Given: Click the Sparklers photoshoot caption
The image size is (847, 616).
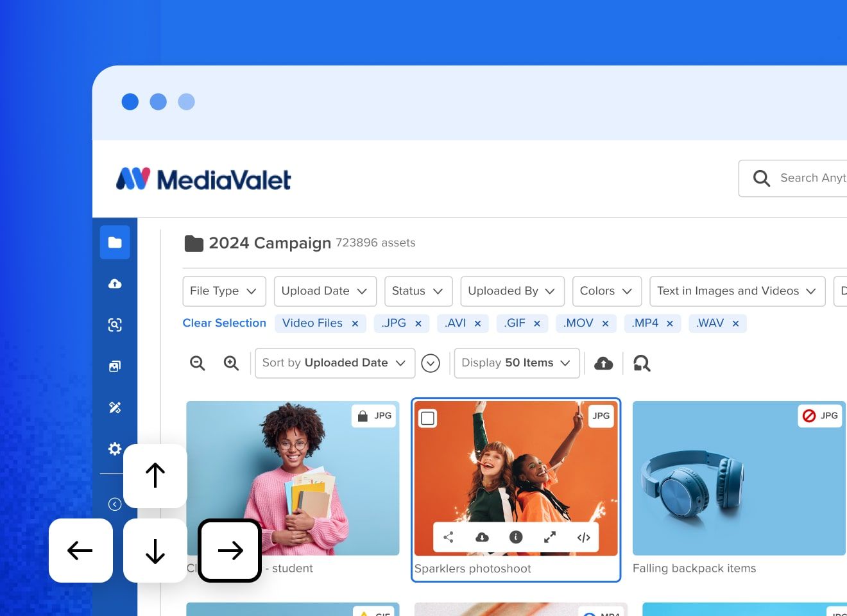Looking at the screenshot, I should [473, 569].
